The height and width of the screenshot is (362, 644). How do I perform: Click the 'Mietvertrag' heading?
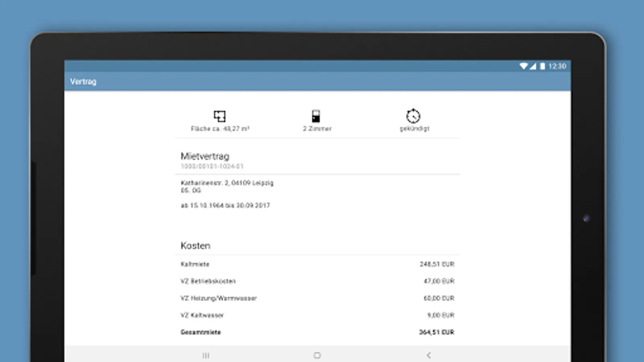click(205, 156)
